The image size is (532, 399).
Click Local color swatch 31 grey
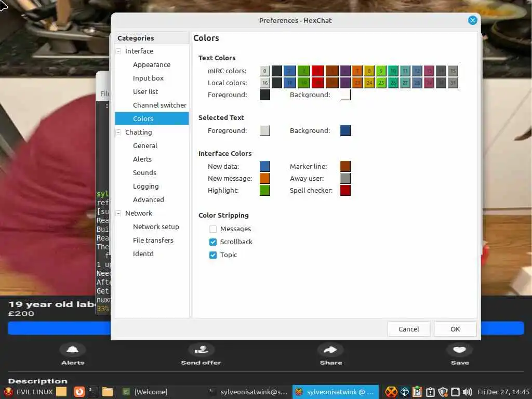(453, 83)
